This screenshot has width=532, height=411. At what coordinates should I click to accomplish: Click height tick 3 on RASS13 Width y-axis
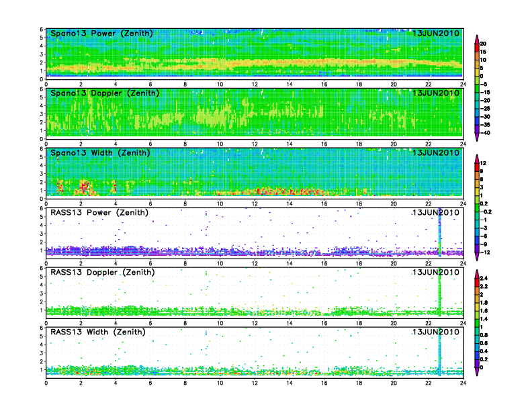click(42, 353)
